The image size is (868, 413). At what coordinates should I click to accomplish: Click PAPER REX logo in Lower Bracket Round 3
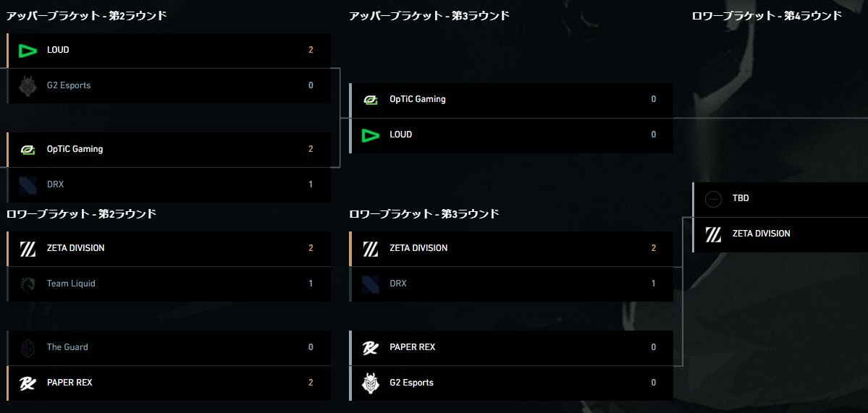pyautogui.click(x=371, y=348)
